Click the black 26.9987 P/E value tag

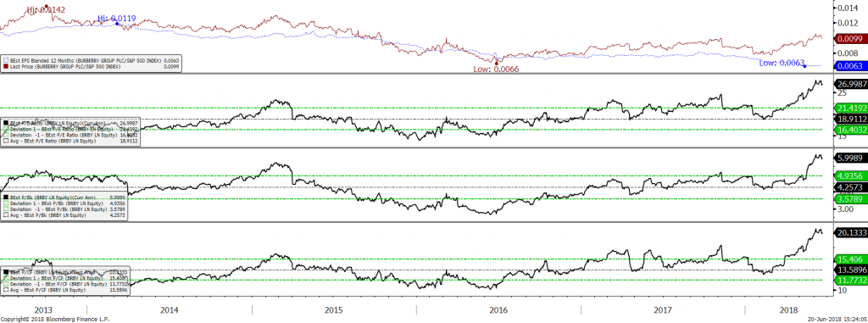(851, 84)
